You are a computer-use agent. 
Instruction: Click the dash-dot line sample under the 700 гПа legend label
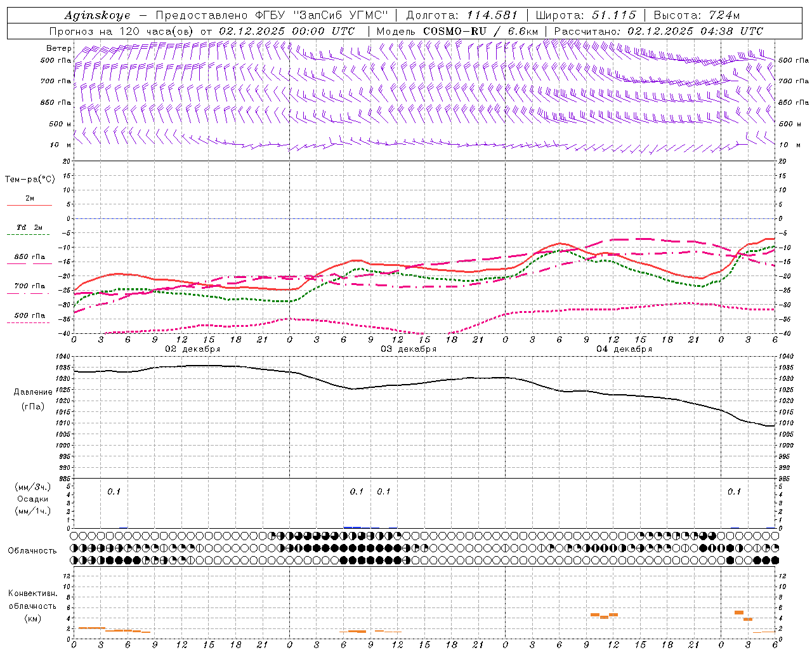pos(29,293)
